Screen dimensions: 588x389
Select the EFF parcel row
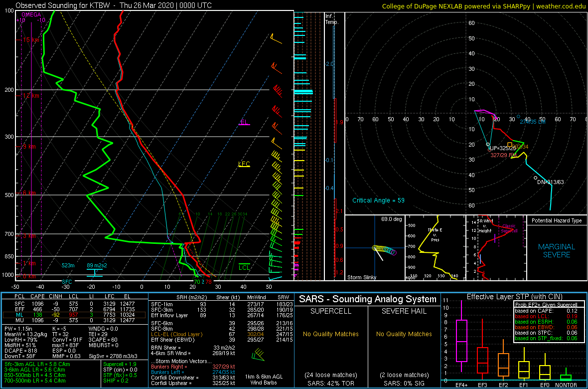pos(75,308)
